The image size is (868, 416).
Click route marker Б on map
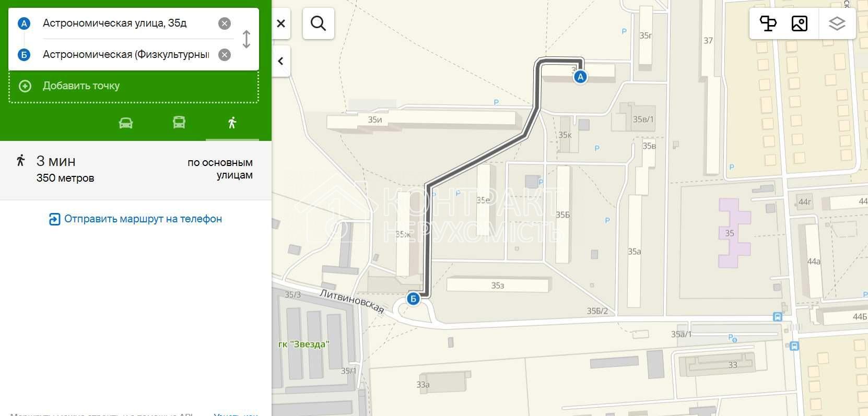tap(413, 299)
